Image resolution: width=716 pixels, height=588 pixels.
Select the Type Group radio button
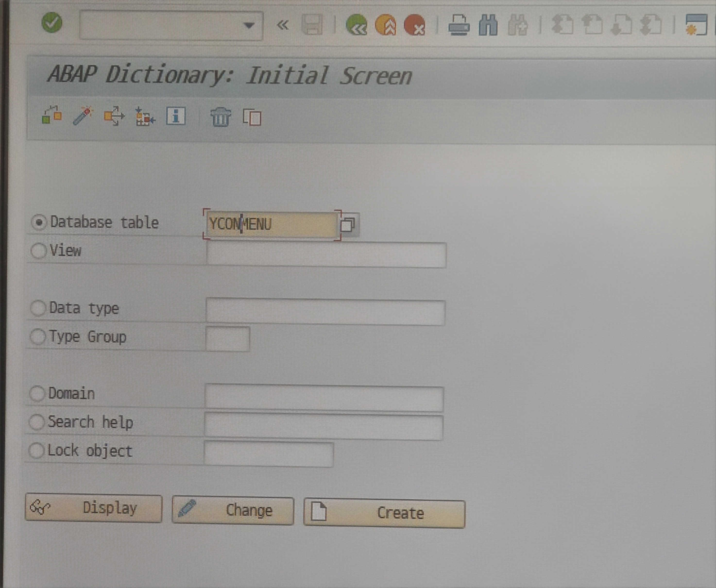[38, 337]
